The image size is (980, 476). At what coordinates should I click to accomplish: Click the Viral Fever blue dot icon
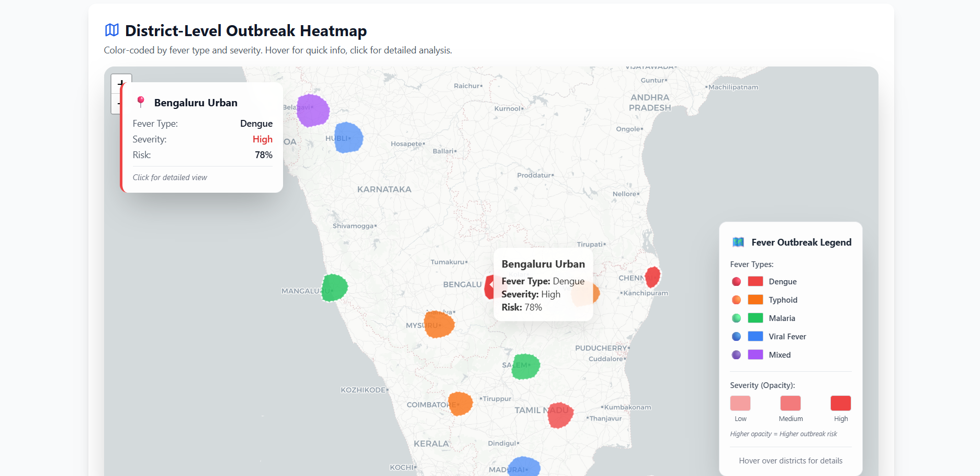[736, 337]
